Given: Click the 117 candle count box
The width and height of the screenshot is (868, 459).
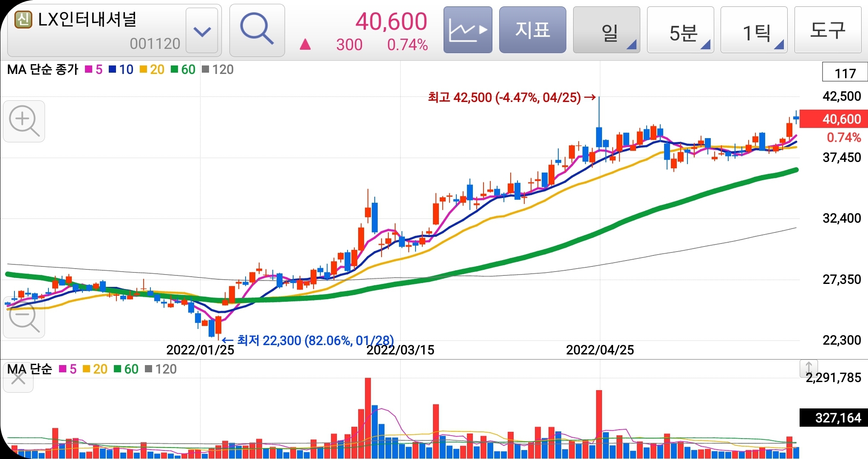Looking at the screenshot, I should tap(845, 73).
